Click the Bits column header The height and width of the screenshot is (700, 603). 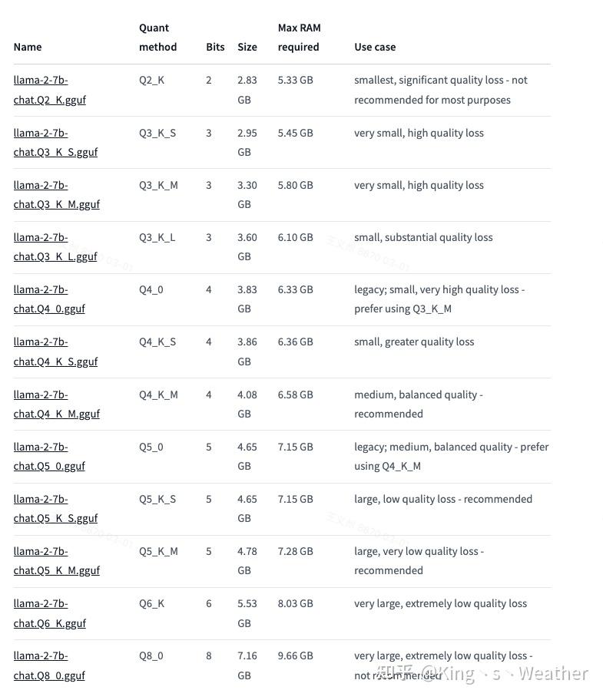coord(215,47)
